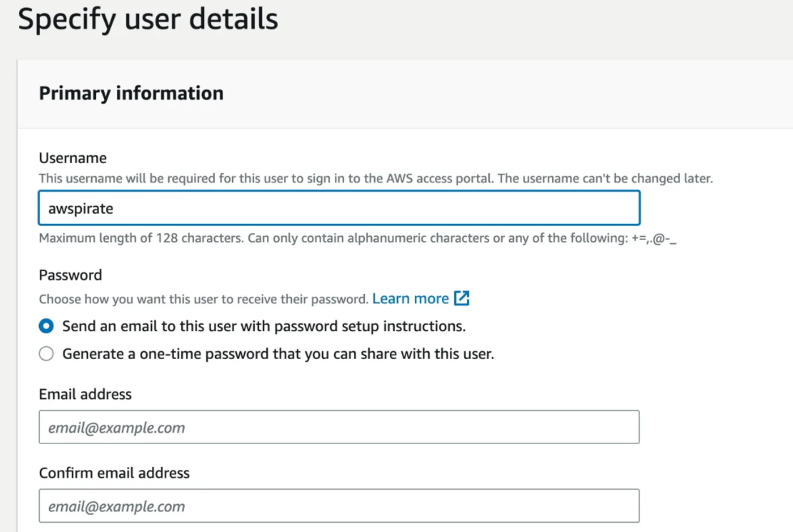The width and height of the screenshot is (793, 532).
Task: Click the 'username can't be changed later' description text
Action: click(605, 178)
